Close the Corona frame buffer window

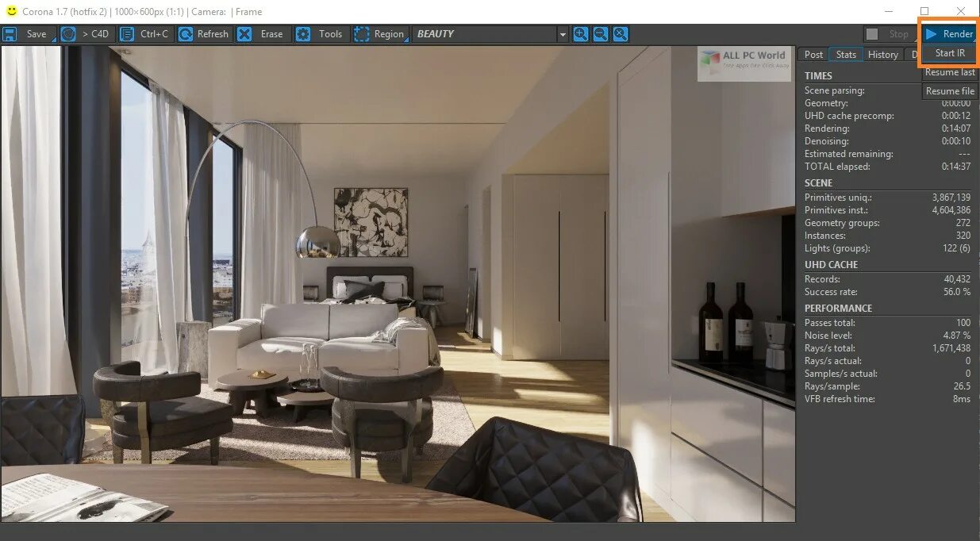(x=961, y=11)
